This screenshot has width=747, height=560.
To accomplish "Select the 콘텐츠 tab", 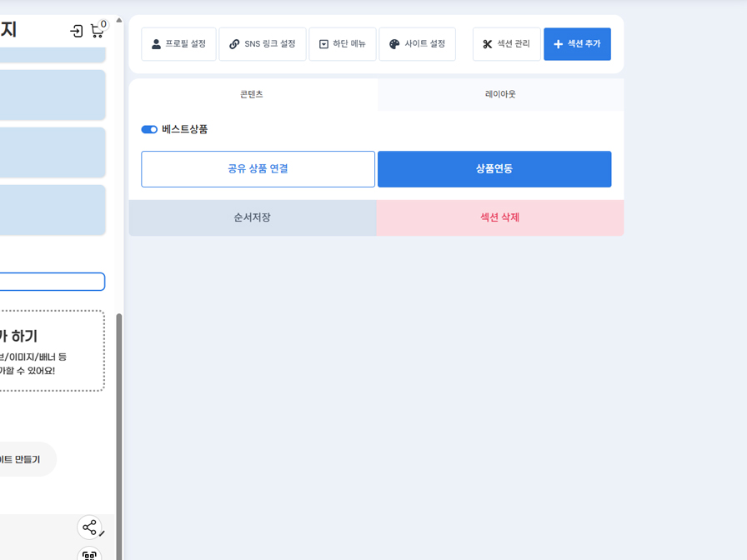I will click(x=250, y=95).
